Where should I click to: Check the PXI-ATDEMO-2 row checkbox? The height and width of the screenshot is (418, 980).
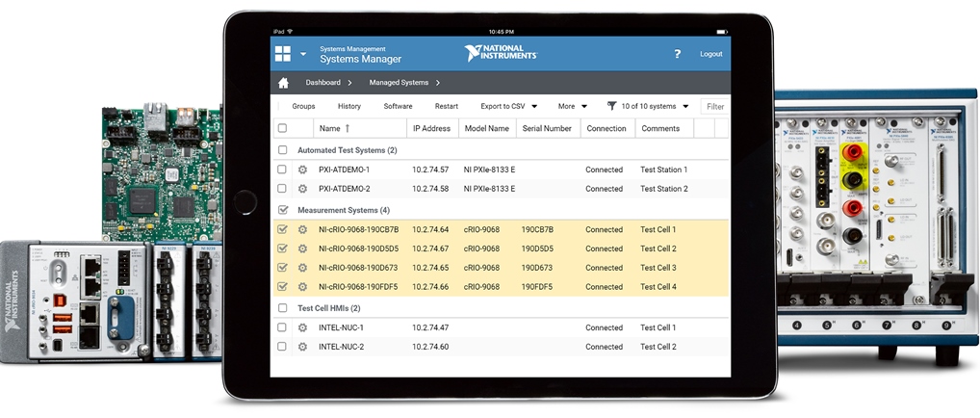[x=282, y=189]
